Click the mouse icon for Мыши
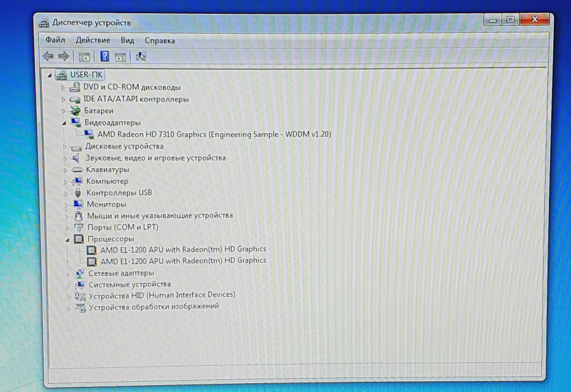The image size is (571, 392). tap(78, 216)
